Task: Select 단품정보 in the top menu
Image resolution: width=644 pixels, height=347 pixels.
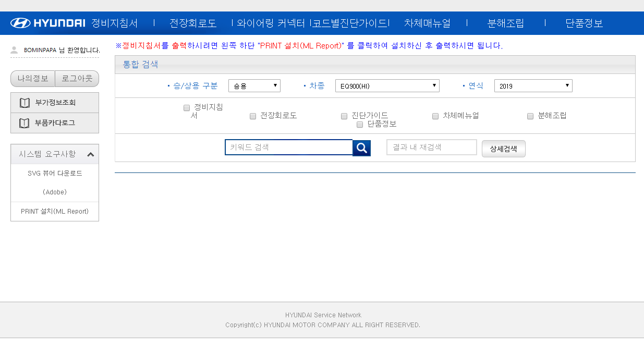Action: click(584, 23)
